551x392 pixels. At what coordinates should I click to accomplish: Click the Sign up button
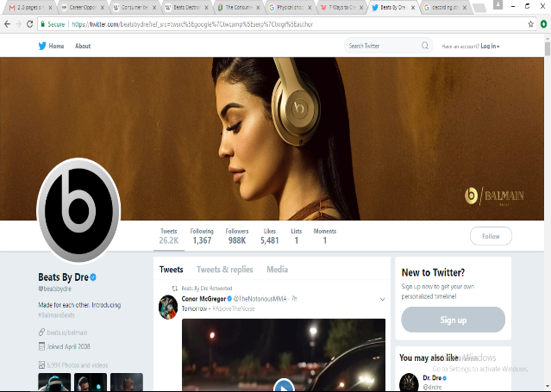pos(454,320)
